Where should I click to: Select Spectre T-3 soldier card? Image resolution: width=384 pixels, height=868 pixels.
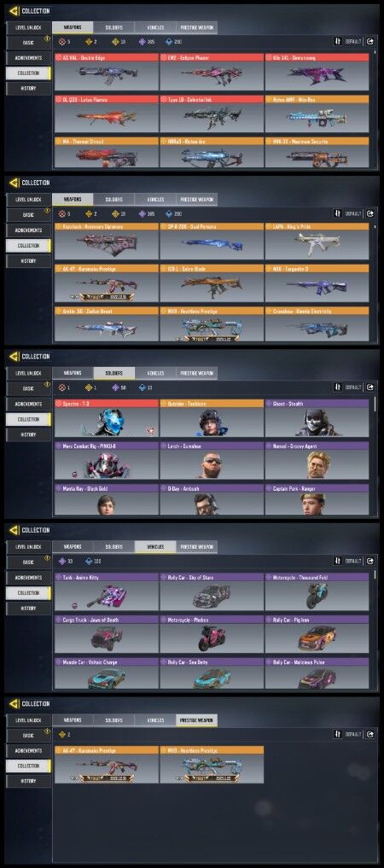click(x=106, y=418)
